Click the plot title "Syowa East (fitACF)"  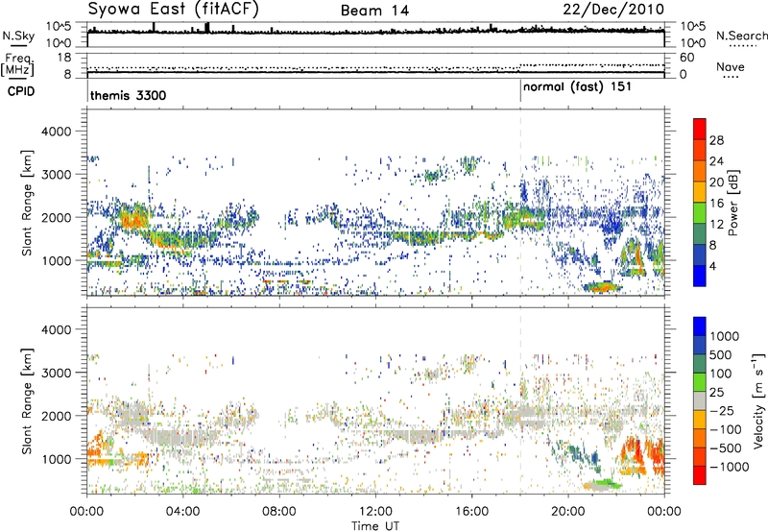[173, 10]
